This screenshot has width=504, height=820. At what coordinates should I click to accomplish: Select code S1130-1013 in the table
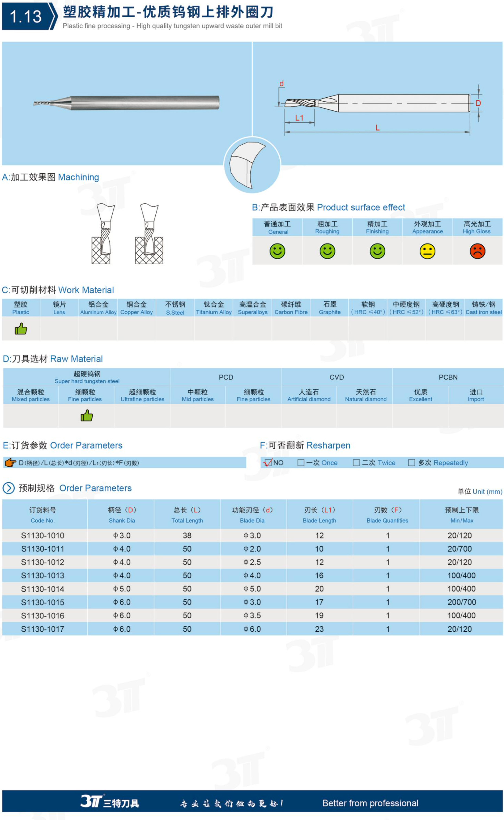pyautogui.click(x=43, y=575)
